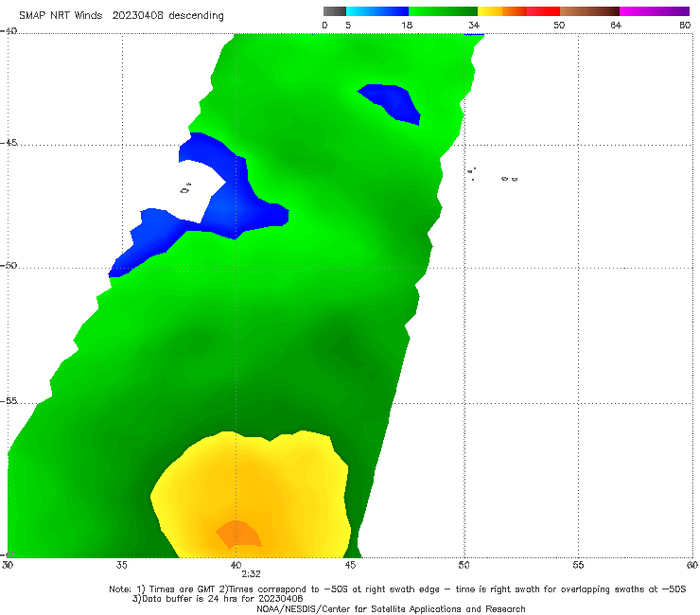Click the small island outline inside the white gap
The height and width of the screenshot is (615, 700).
tap(185, 188)
